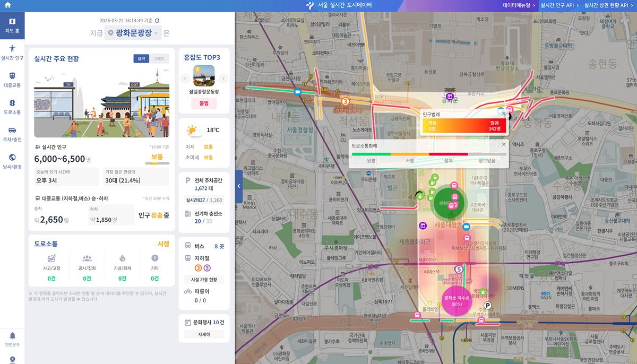
Task: Collapse the left info panel with arrow
Action: [238, 186]
